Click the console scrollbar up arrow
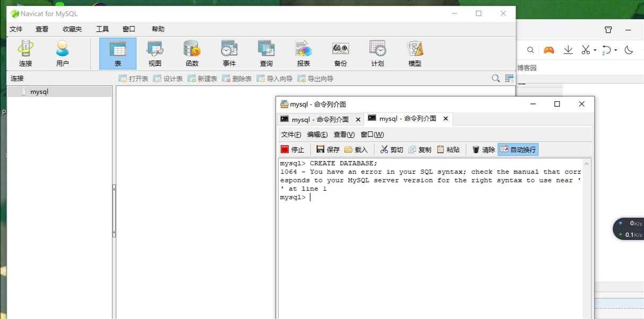The width and height of the screenshot is (644, 319). tap(586, 164)
